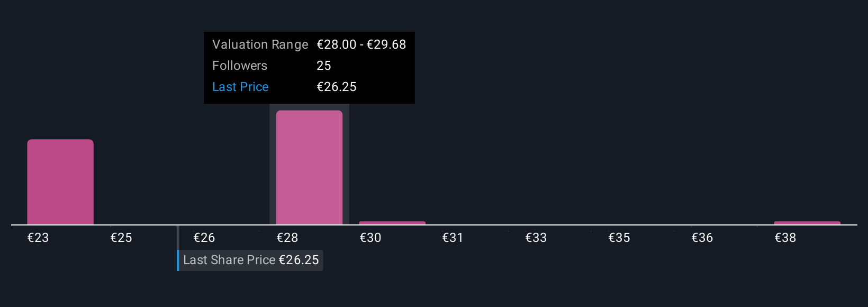Click the tall pink bar at €23
868x307 pixels.
pyautogui.click(x=60, y=182)
